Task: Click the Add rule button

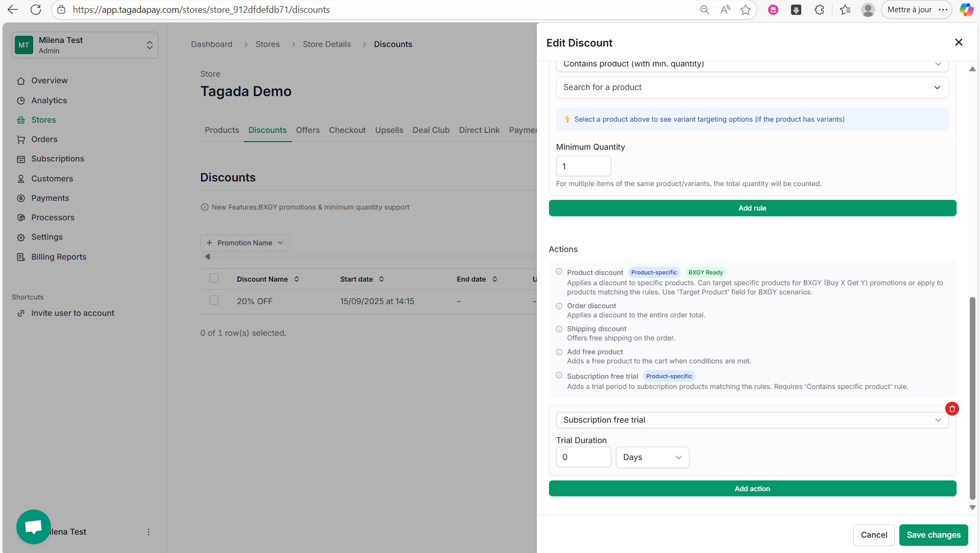Action: click(x=752, y=208)
